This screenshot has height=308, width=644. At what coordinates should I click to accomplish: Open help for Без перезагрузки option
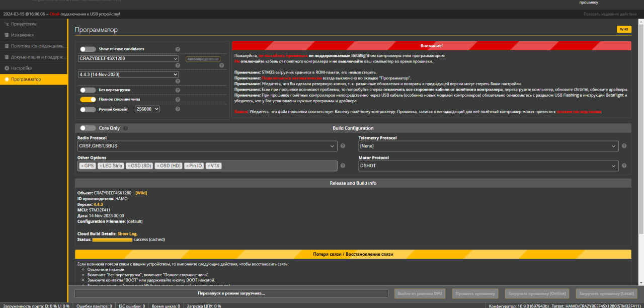click(x=178, y=90)
